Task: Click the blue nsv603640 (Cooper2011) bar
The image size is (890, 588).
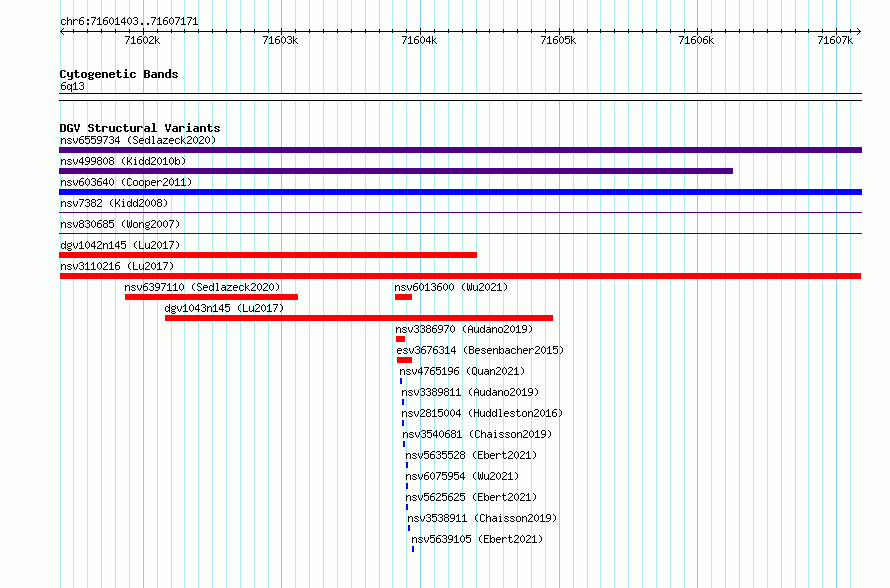Action: tap(460, 192)
